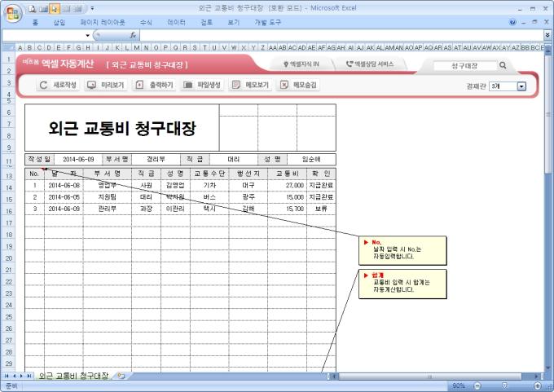554x392 pixels.
Task: Click the select-all corner box of the grid
Action: tap(9, 47)
